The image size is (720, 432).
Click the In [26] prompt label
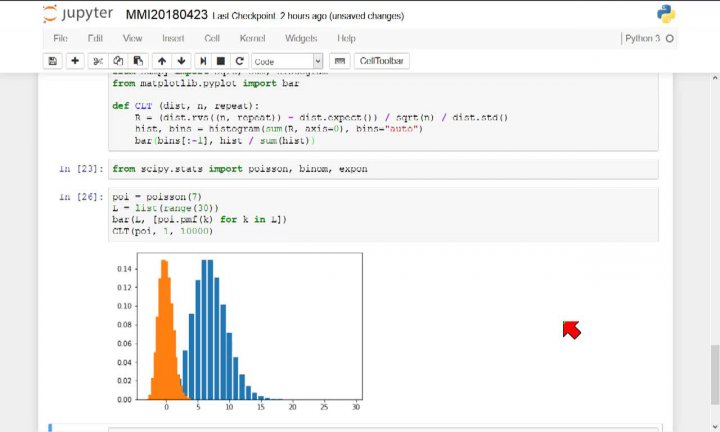point(81,197)
